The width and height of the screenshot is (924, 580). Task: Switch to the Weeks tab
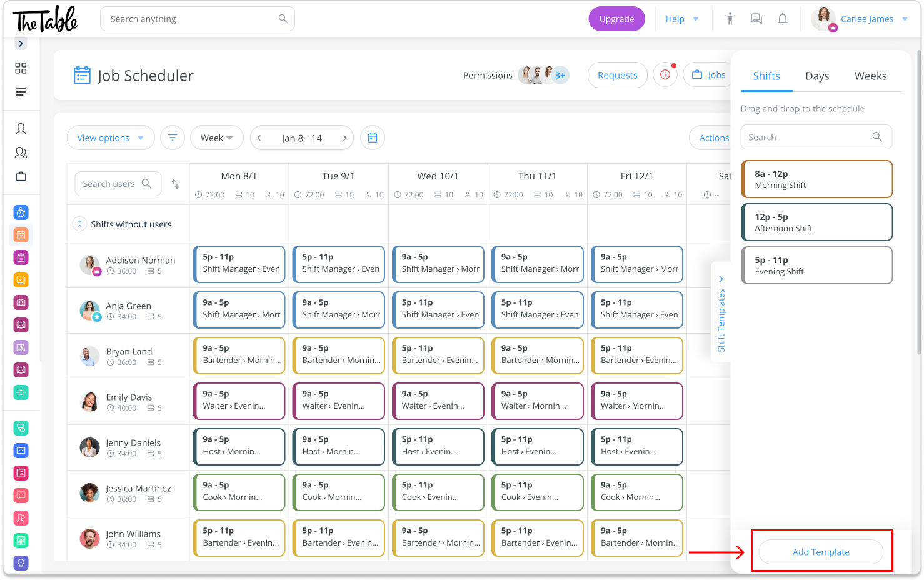click(871, 76)
